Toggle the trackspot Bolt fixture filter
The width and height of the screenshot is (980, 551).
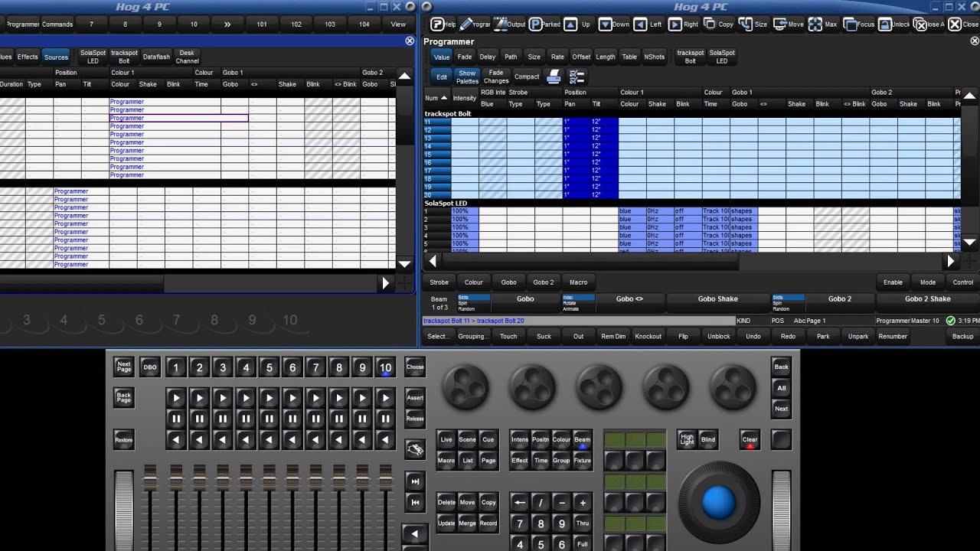click(x=691, y=57)
